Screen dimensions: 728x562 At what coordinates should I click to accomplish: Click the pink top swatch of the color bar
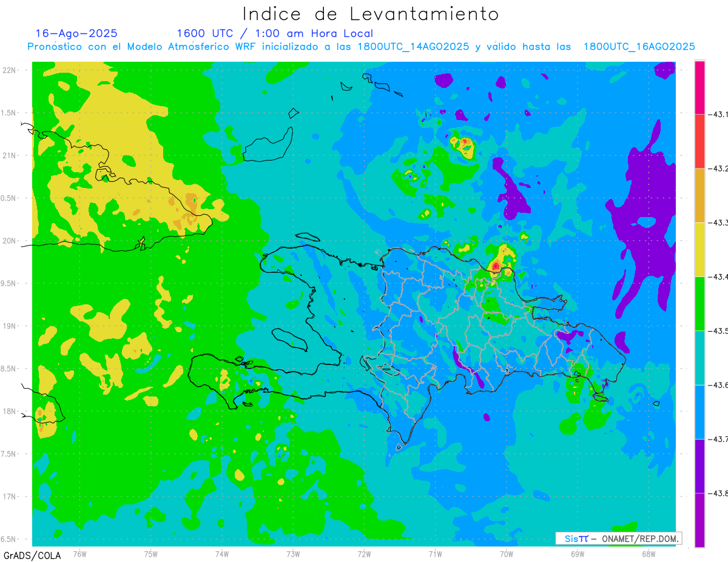(699, 87)
